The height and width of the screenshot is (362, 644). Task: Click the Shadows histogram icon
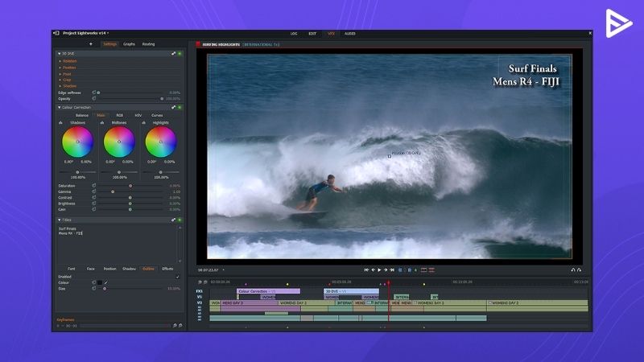point(61,123)
